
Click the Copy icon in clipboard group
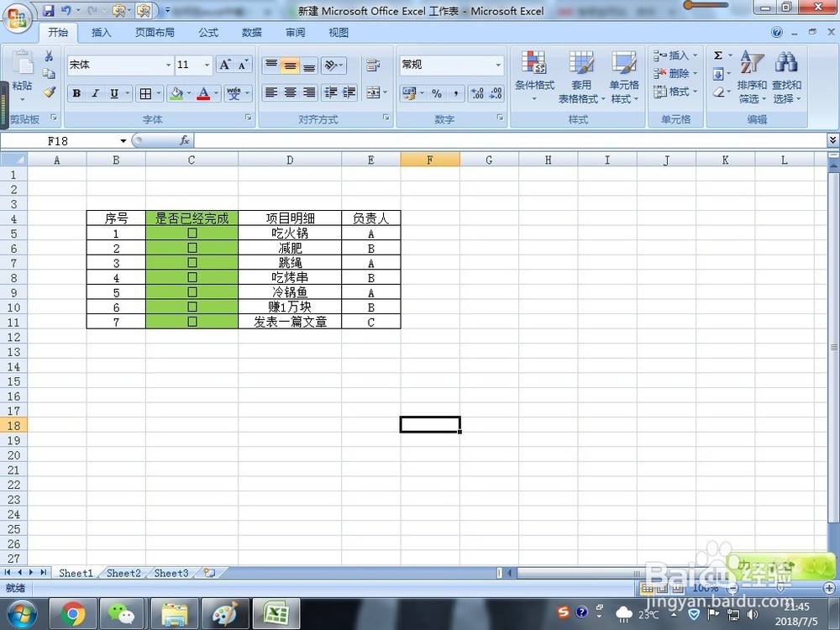coord(49,74)
